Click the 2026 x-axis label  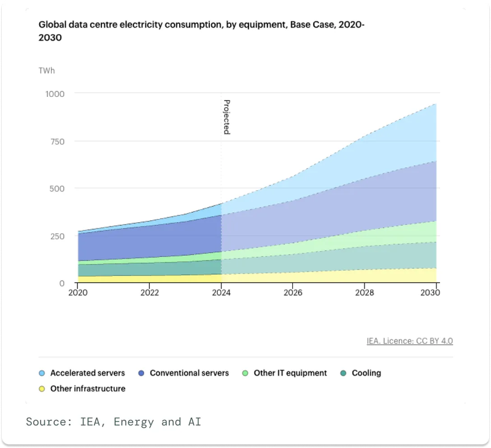point(293,292)
